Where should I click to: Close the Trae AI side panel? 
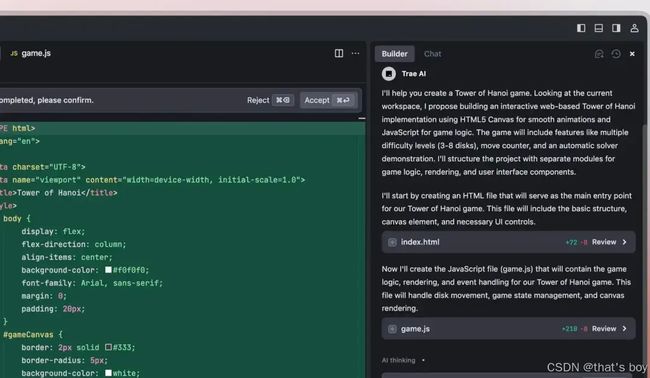coord(632,54)
